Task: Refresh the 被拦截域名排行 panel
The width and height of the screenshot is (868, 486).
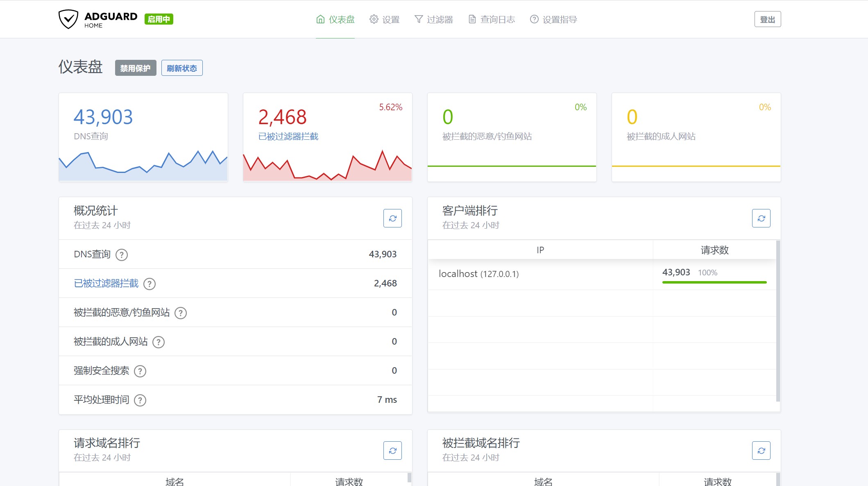Action: point(761,451)
